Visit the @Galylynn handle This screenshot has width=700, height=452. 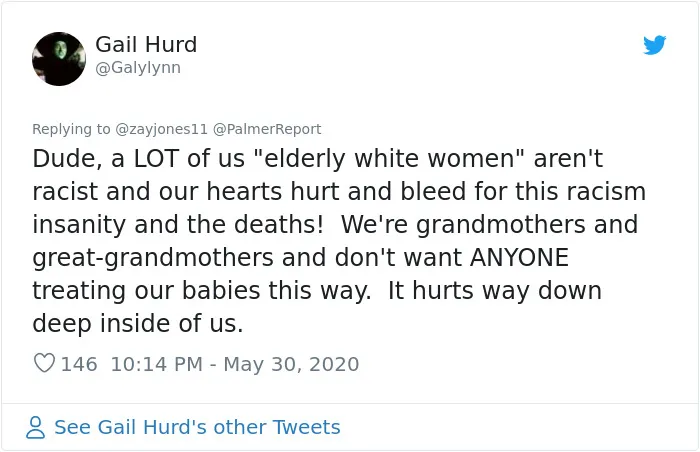[138, 68]
